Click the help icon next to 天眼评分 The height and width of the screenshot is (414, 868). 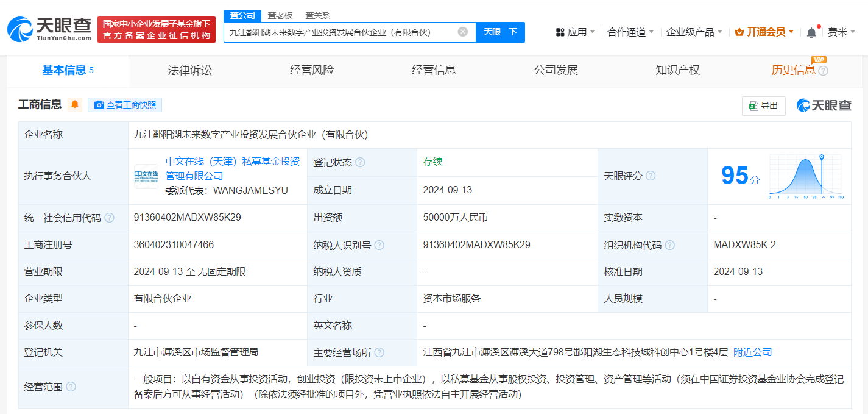[650, 176]
